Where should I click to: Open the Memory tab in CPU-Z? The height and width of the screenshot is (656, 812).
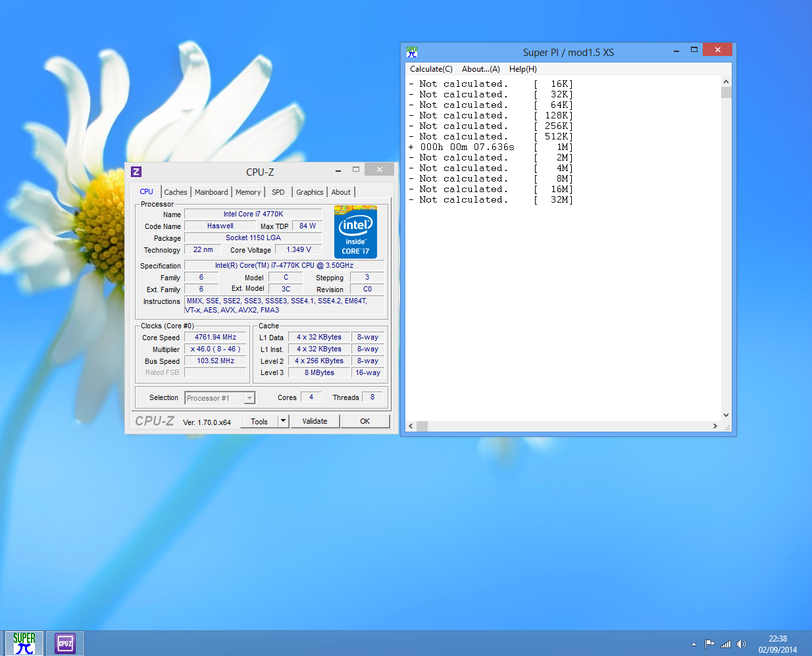pos(248,192)
